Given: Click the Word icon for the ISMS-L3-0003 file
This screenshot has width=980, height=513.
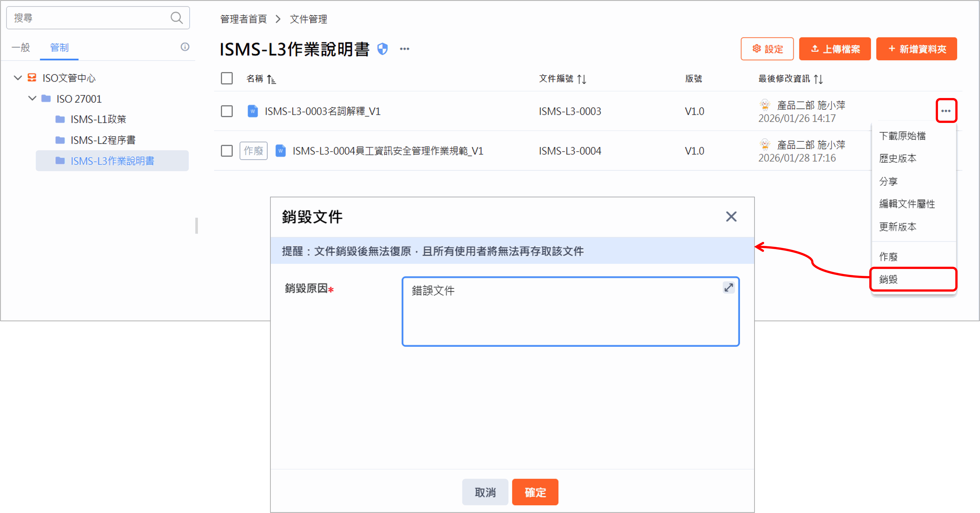Looking at the screenshot, I should (x=253, y=111).
